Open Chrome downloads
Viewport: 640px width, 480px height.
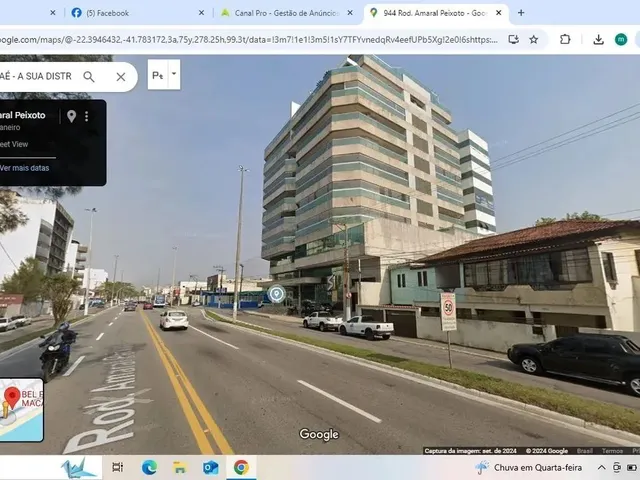click(598, 40)
